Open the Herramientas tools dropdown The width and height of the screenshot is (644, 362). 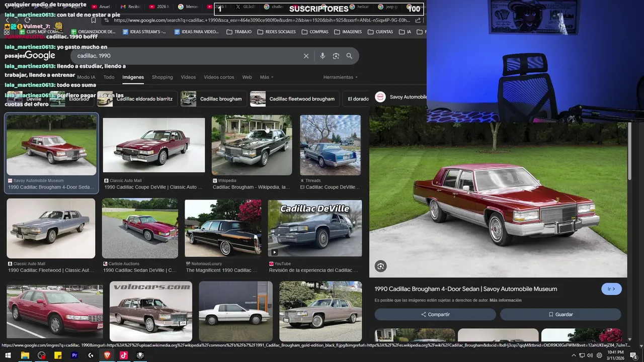341,77
